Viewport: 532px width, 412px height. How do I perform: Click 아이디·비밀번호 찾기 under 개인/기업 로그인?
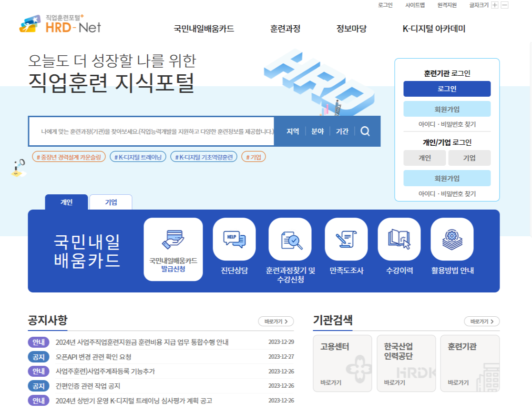447,194
